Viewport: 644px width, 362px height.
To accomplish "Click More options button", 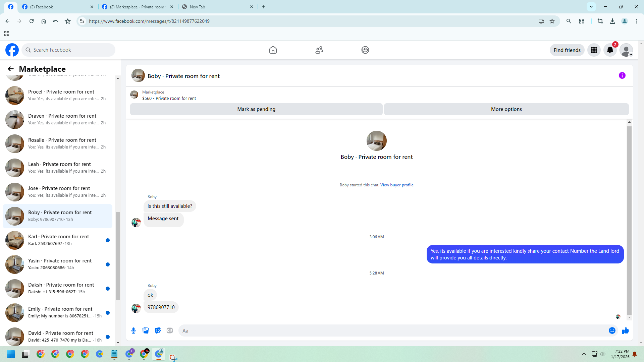I will [x=506, y=109].
